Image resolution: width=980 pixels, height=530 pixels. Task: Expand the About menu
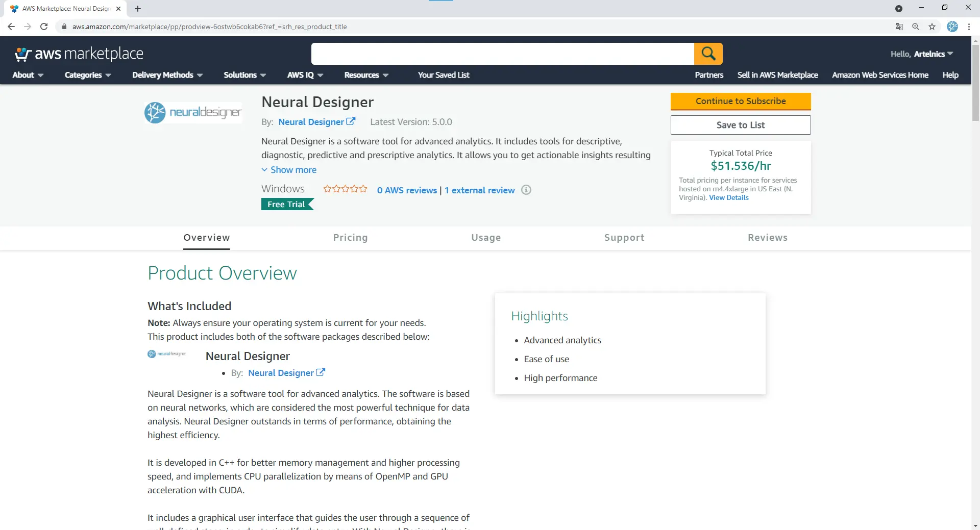pos(28,75)
